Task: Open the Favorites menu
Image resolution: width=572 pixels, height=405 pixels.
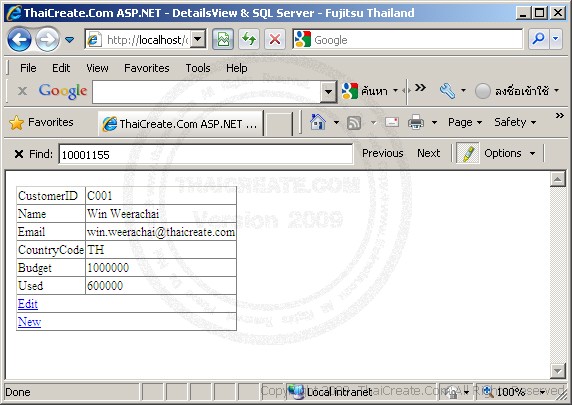Action: pyautogui.click(x=147, y=68)
